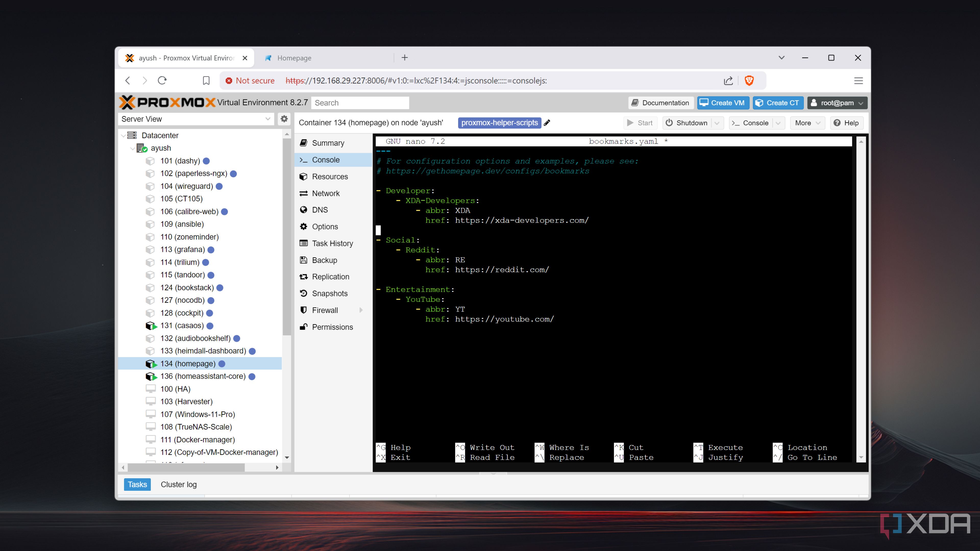Open the Summary panel for container 134
The height and width of the screenshot is (551, 980).
point(328,143)
